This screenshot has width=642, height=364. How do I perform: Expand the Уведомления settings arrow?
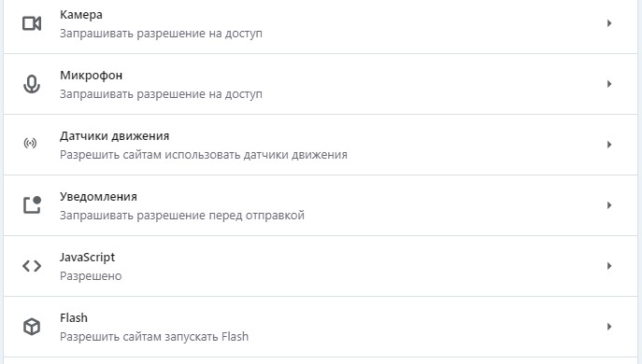609,205
